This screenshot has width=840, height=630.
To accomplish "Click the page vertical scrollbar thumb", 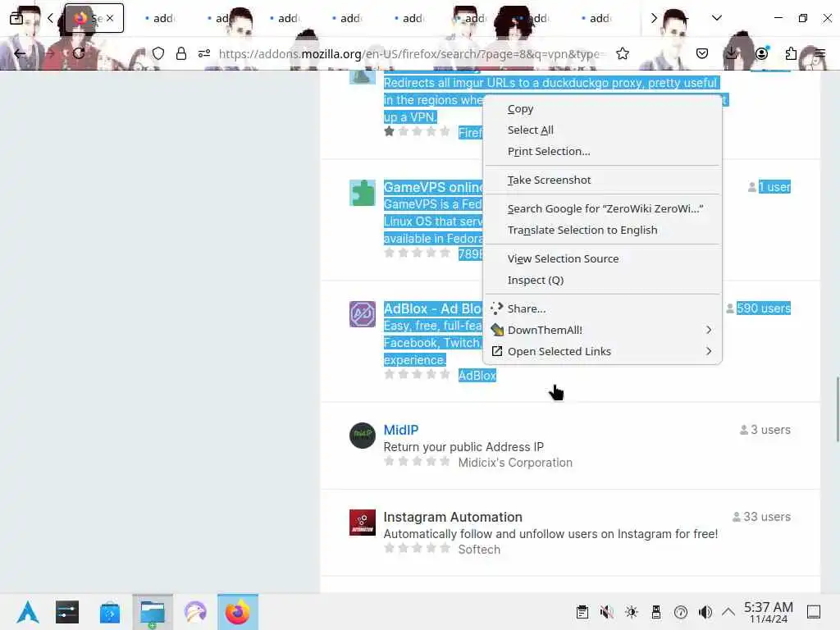I will coord(837,409).
